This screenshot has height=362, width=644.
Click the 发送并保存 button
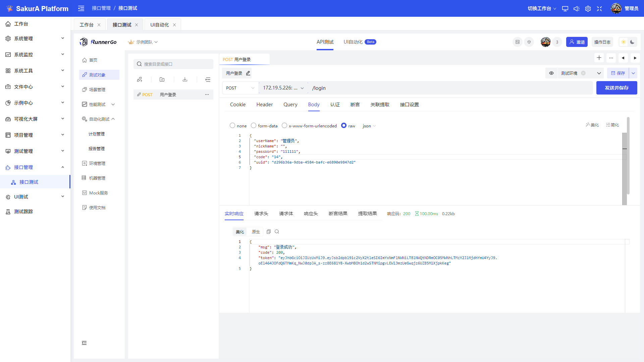pyautogui.click(x=616, y=88)
